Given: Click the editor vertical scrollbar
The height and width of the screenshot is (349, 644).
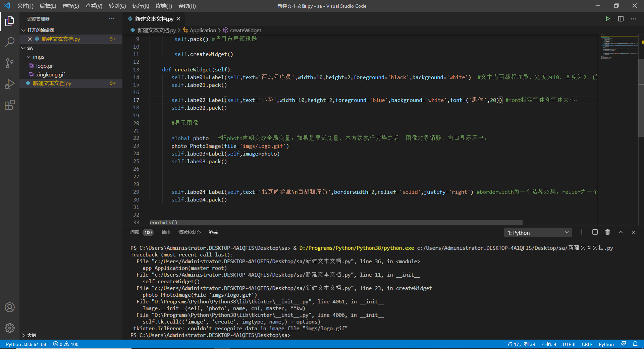Looking at the screenshot, I should [641, 98].
